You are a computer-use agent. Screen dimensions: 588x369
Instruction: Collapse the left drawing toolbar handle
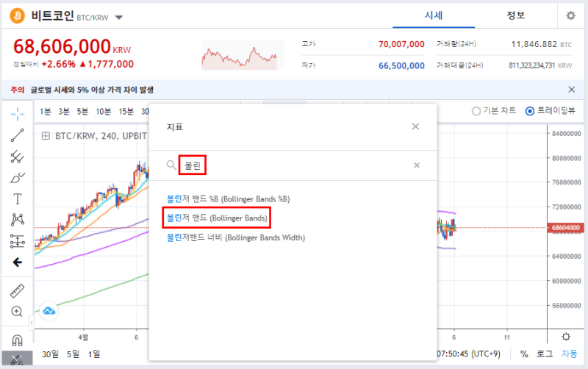(x=32, y=323)
